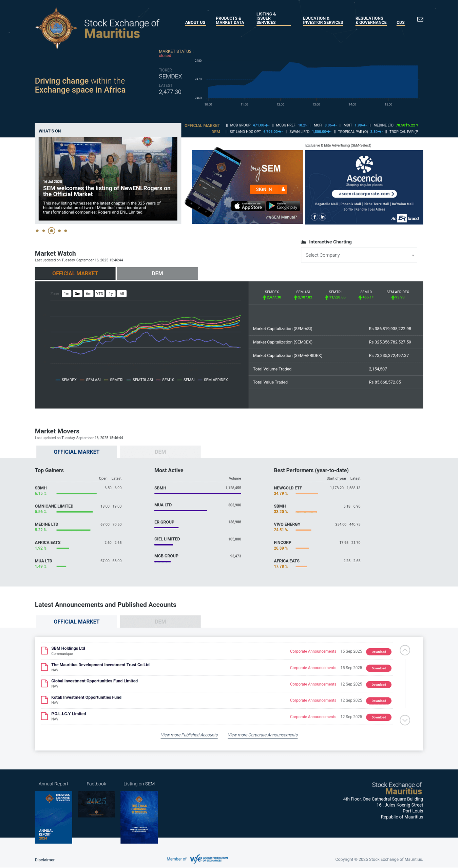The image size is (458, 868).
Task: Open the Google Play download badge
Action: [x=283, y=206]
